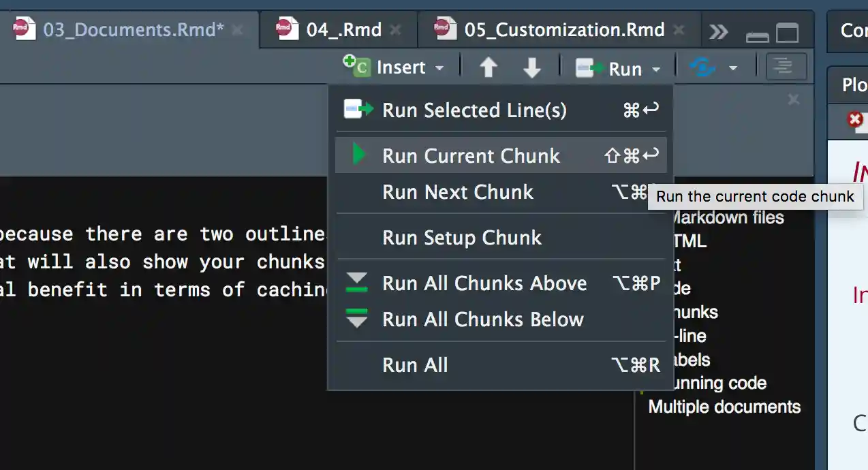Viewport: 868px width, 470px height.
Task: Open the publish dropdown arrow
Action: click(733, 68)
